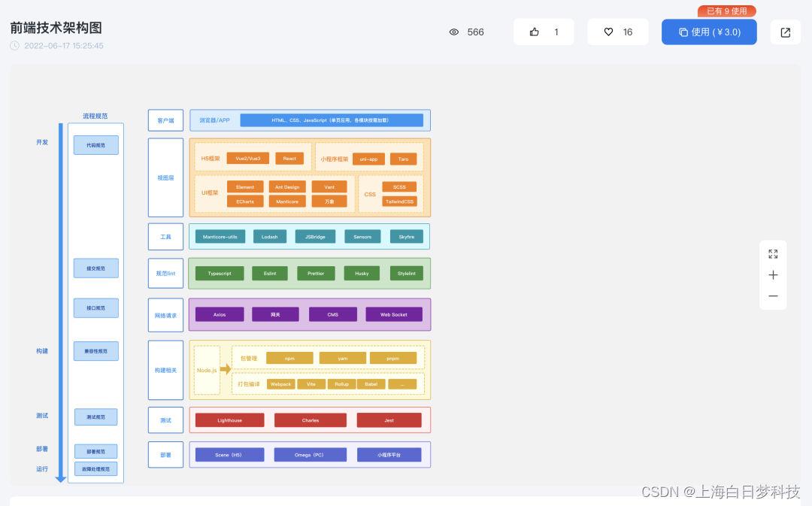The height and width of the screenshot is (506, 812).
Task: Select the 规范lint layer box
Action: coord(165,273)
